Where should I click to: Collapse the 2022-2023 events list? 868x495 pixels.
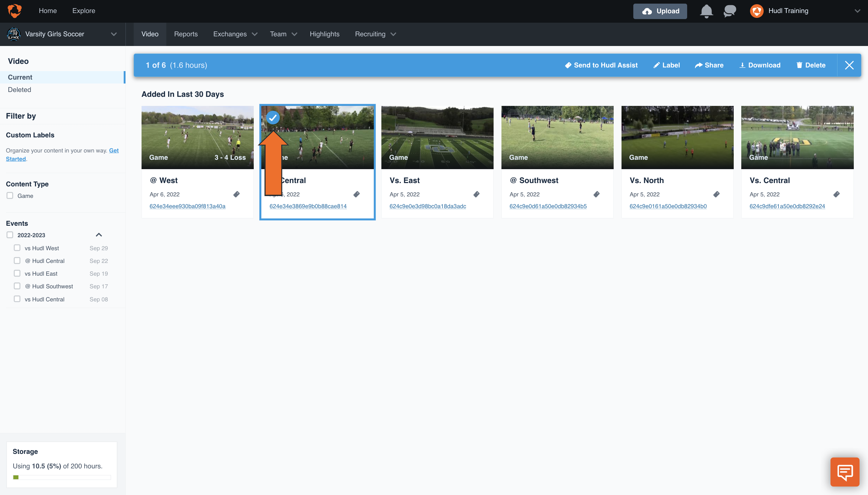click(99, 234)
